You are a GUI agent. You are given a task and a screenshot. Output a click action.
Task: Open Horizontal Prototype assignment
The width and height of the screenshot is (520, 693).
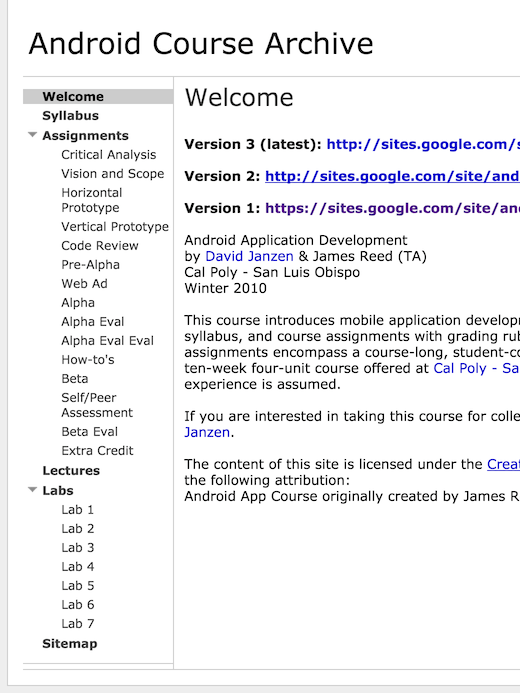(91, 200)
